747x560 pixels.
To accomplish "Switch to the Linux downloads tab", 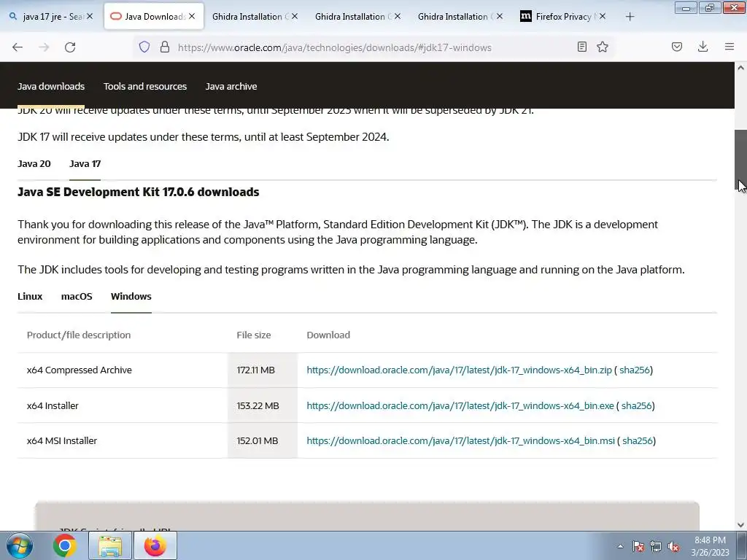I will [x=30, y=296].
